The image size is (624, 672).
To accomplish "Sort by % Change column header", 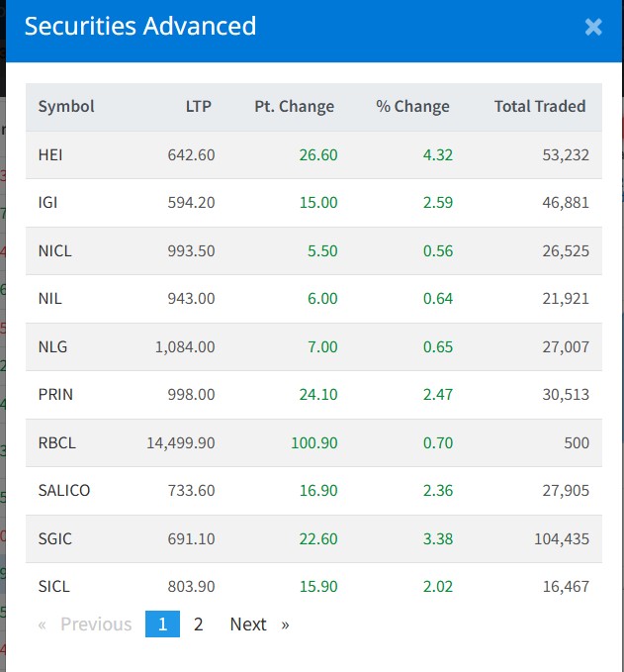I will click(412, 106).
